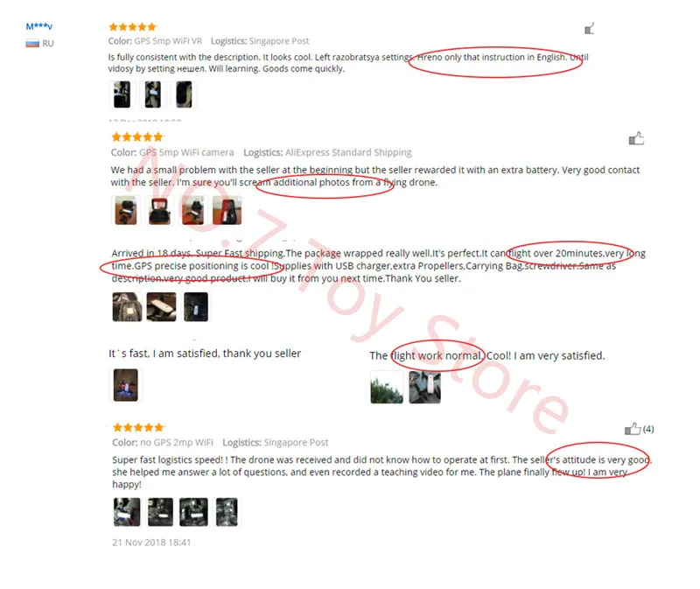
Task: Click five-star rating of first review
Action: pyautogui.click(x=132, y=27)
